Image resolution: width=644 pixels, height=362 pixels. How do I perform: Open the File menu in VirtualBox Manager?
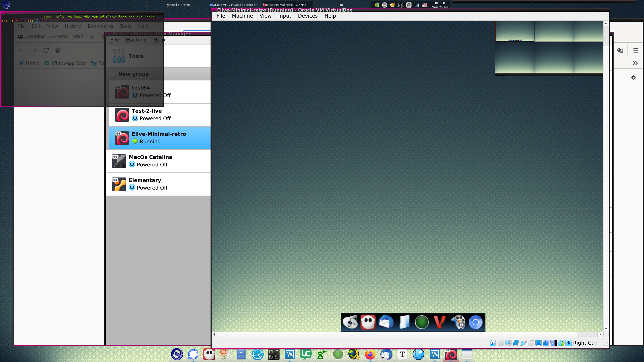[114, 40]
